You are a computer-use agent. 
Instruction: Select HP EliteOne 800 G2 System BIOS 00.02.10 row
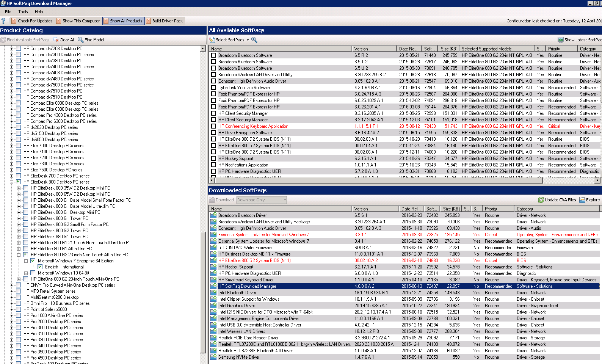(x=404, y=260)
